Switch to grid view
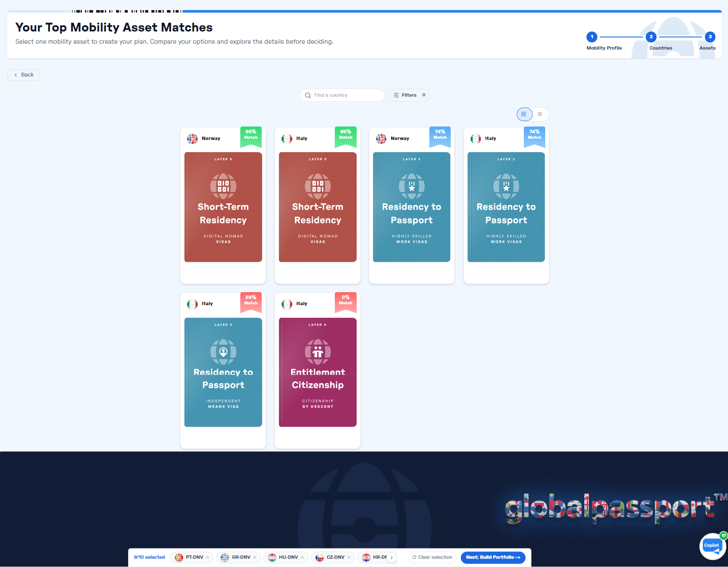Screen dimensions: 728x567 pyautogui.click(x=524, y=114)
